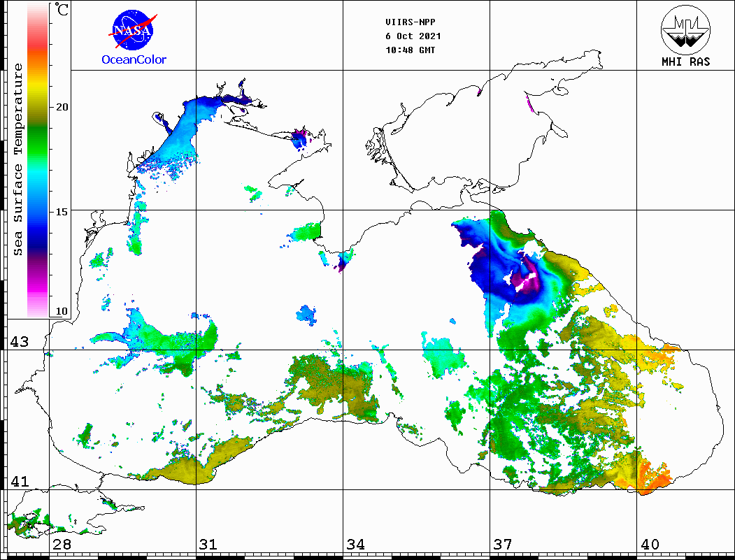Click the NASA meatball logo

[x=133, y=31]
